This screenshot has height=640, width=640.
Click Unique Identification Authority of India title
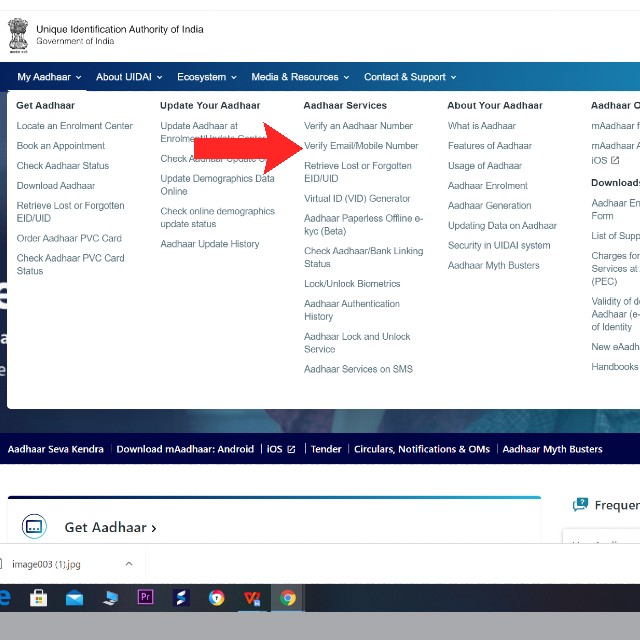pos(120,29)
